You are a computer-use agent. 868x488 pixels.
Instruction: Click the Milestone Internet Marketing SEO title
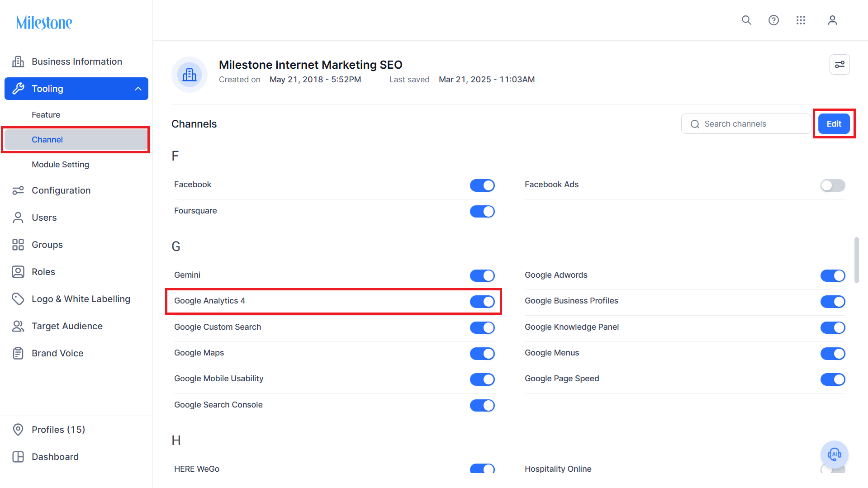tap(311, 65)
